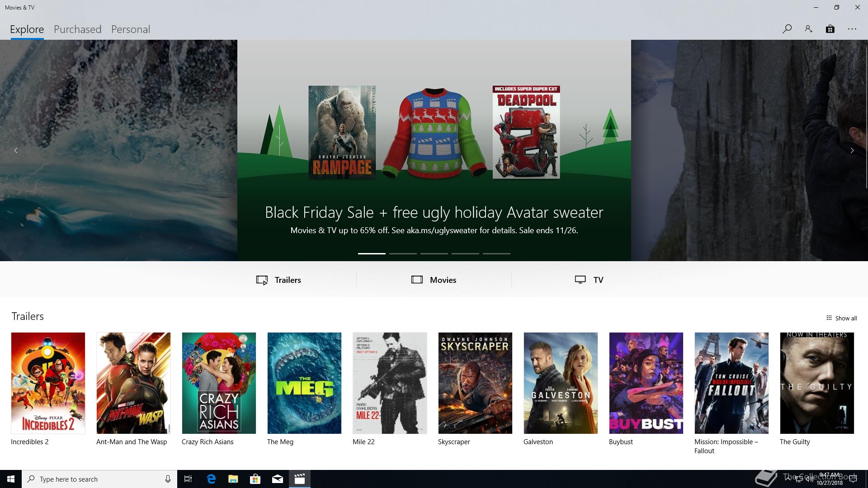This screenshot has width=868, height=488.
Task: Open the Ant-Man and The Wasp poster
Action: (x=133, y=383)
